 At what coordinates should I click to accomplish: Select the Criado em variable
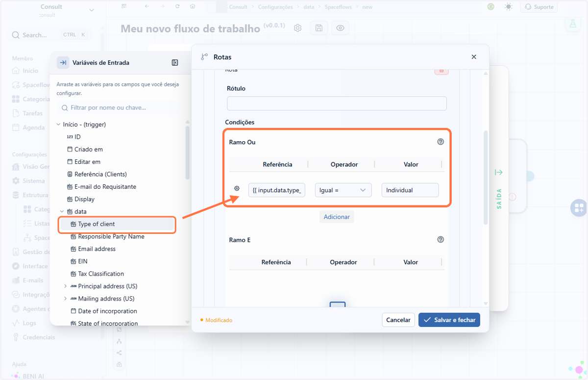[x=89, y=149]
